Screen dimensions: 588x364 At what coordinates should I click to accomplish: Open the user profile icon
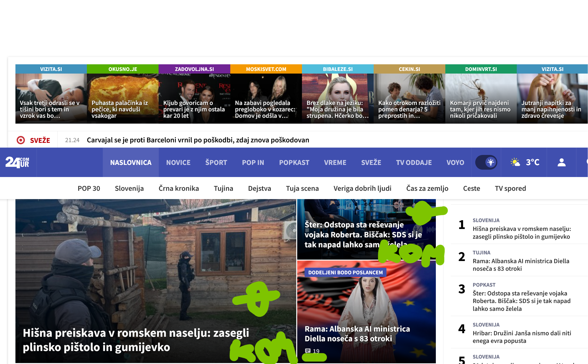click(x=561, y=162)
